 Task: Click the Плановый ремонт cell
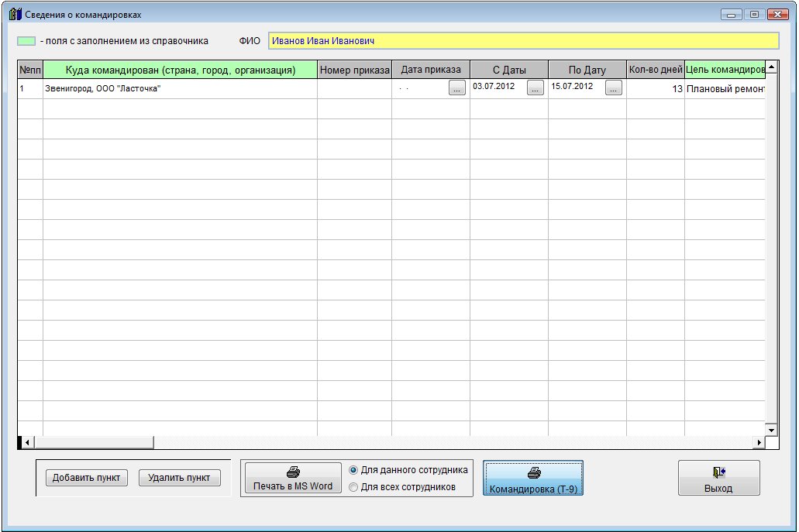(725, 88)
